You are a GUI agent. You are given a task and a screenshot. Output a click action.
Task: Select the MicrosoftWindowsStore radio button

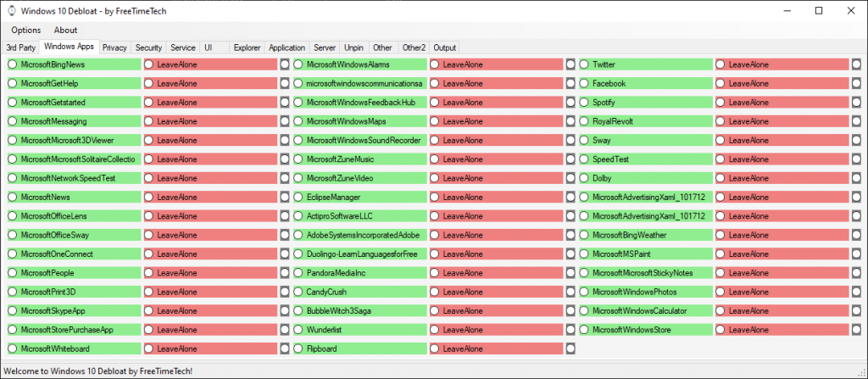tap(584, 330)
